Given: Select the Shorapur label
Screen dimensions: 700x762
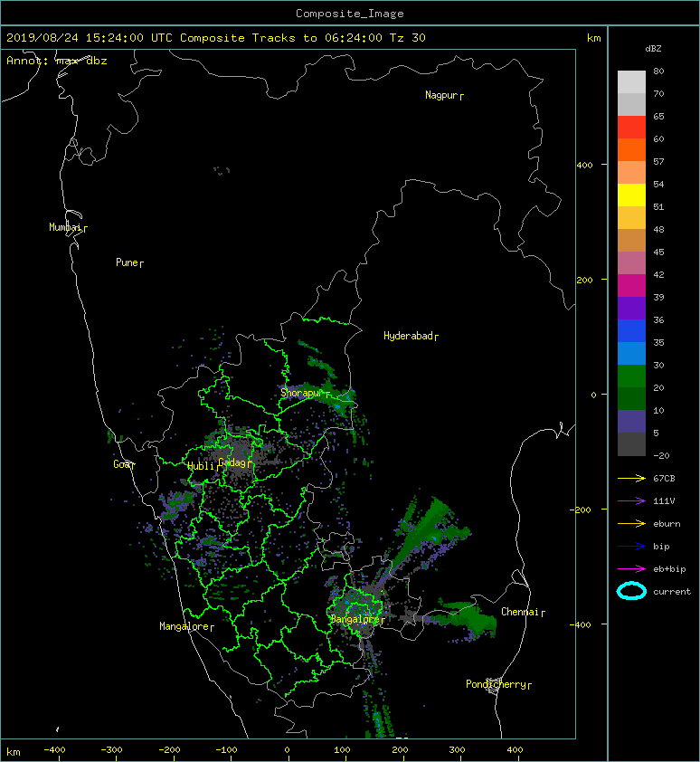Looking at the screenshot, I should coord(302,393).
